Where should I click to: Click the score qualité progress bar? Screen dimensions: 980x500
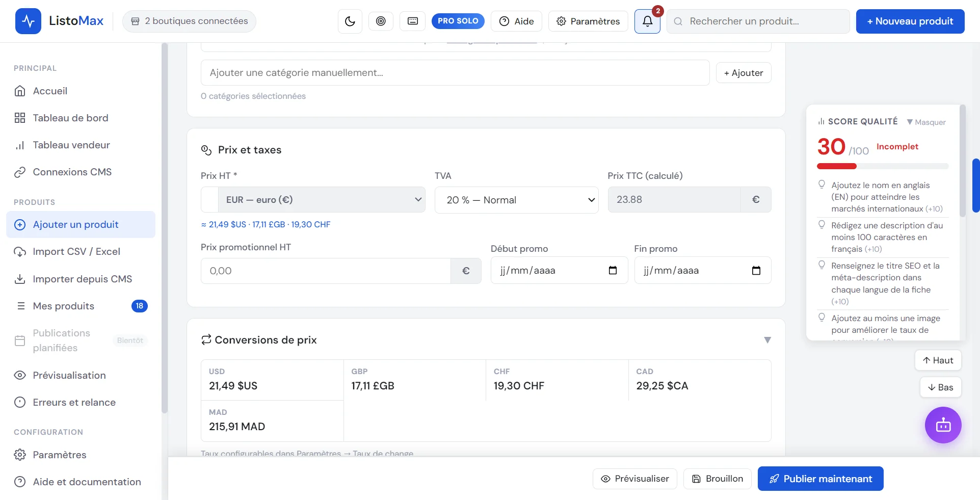coord(883,166)
